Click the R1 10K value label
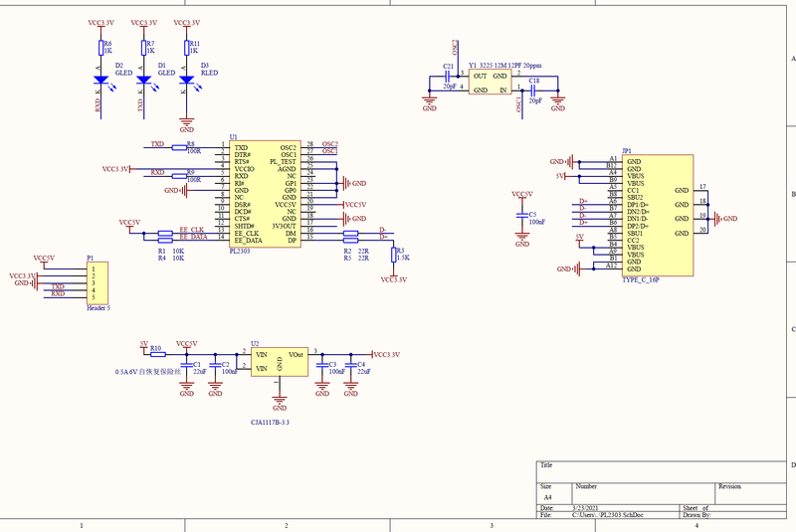The width and height of the screenshot is (796, 532). (171, 251)
